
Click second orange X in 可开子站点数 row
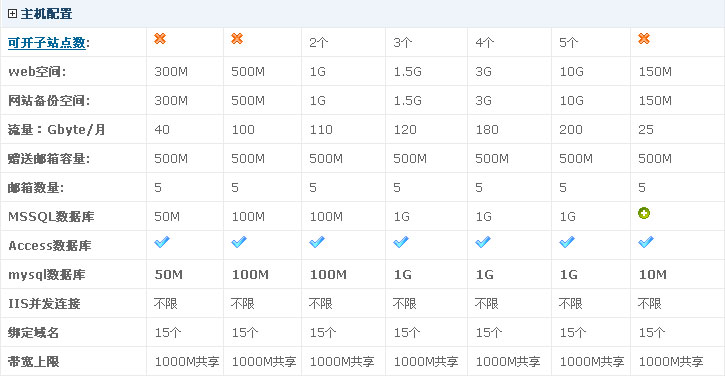(x=237, y=39)
